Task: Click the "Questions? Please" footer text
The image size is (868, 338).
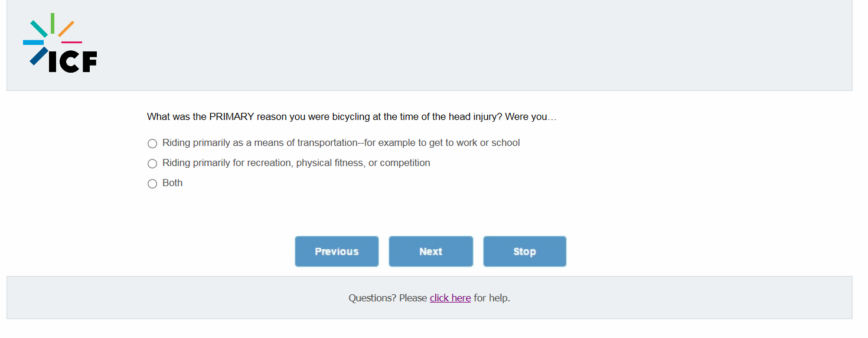Action: coord(387,298)
